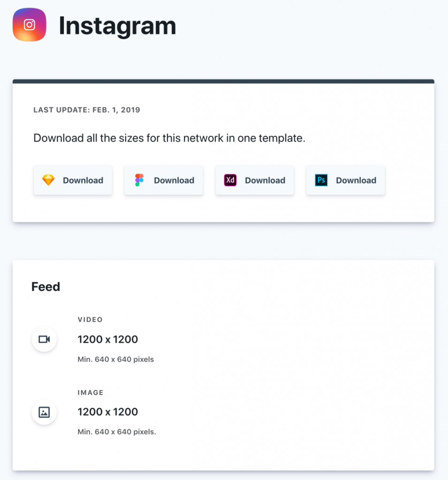Image resolution: width=448 pixels, height=480 pixels.
Task: Download the Adobe XD template
Action: (x=255, y=180)
